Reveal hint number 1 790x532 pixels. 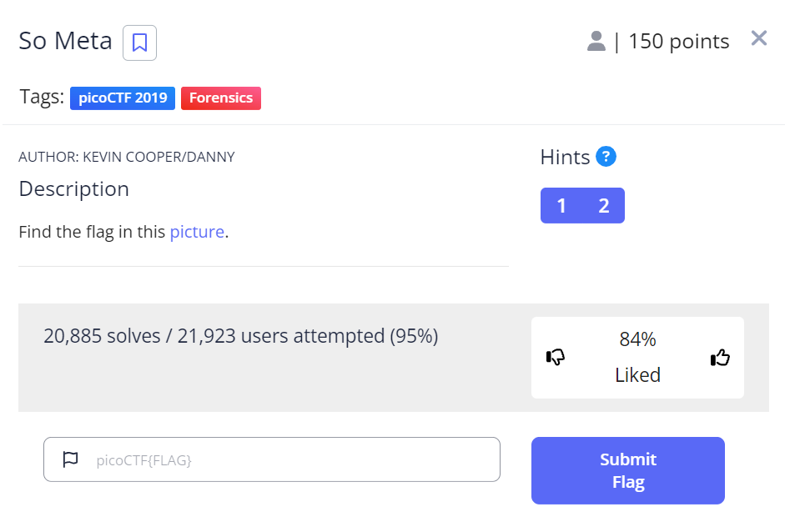(x=561, y=206)
